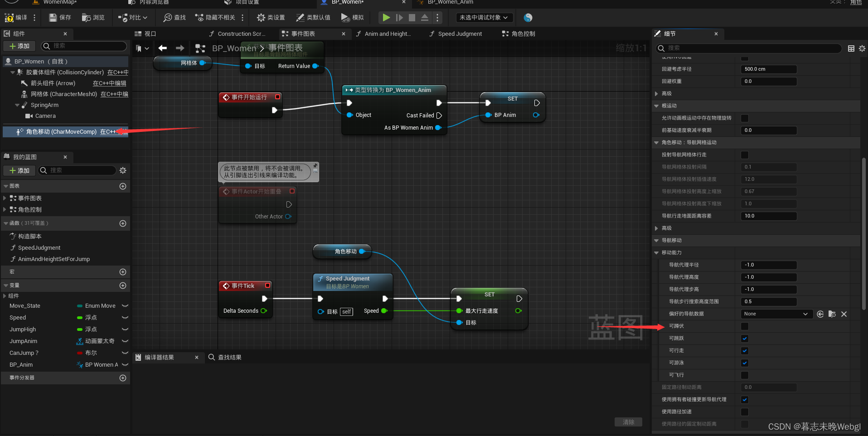The image size is (868, 436).
Task: Switch to Anim and Height tab
Action: 383,34
